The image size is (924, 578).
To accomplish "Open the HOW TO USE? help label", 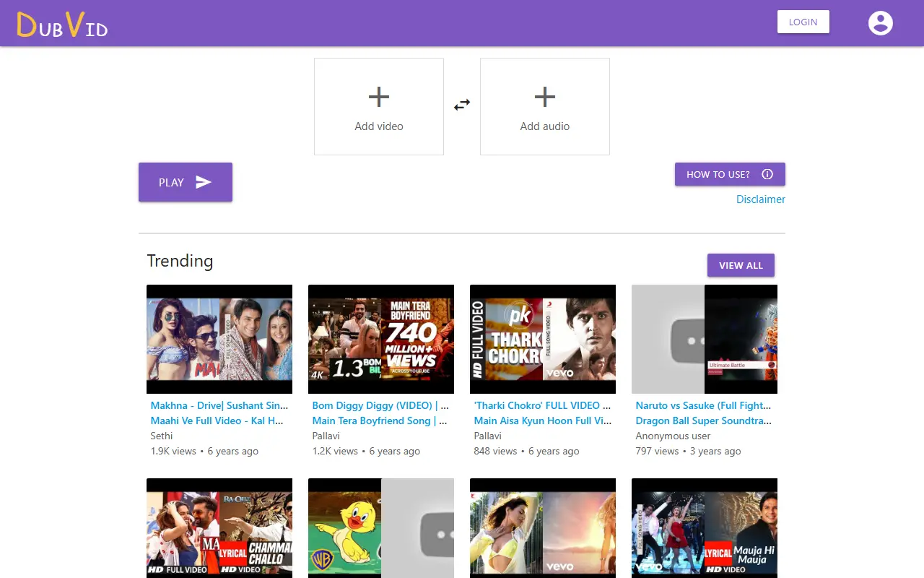I will click(718, 174).
